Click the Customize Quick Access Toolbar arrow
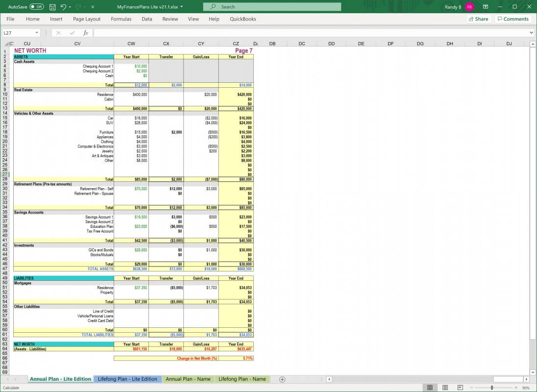This screenshot has height=392, width=537. click(x=92, y=7)
